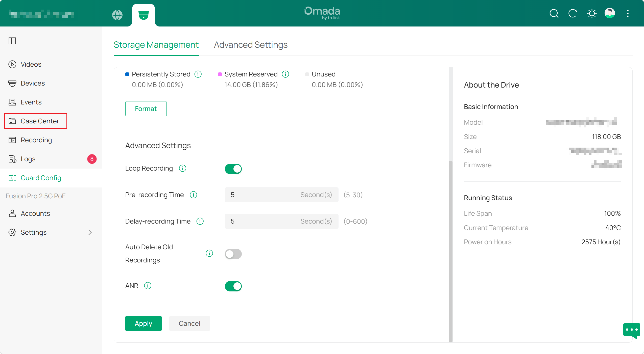Click the blue Persistently Stored color swatch
Screen dimensions: 644x354
click(x=127, y=74)
